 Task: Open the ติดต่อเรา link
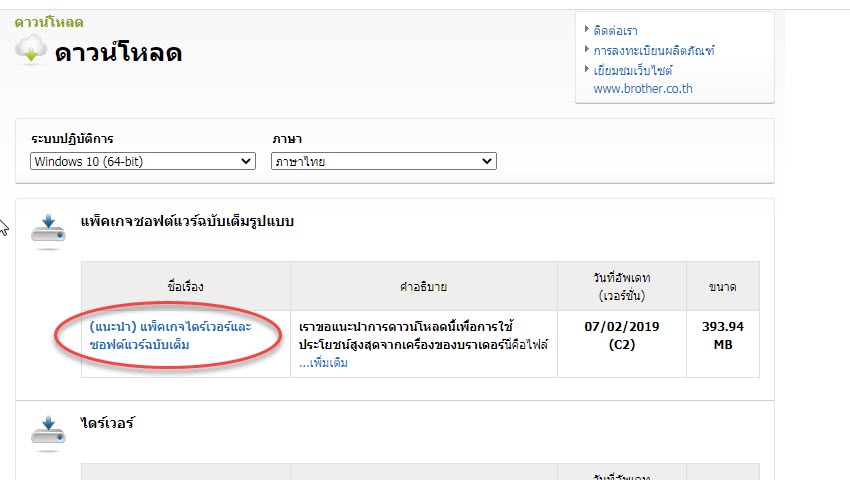(x=615, y=30)
